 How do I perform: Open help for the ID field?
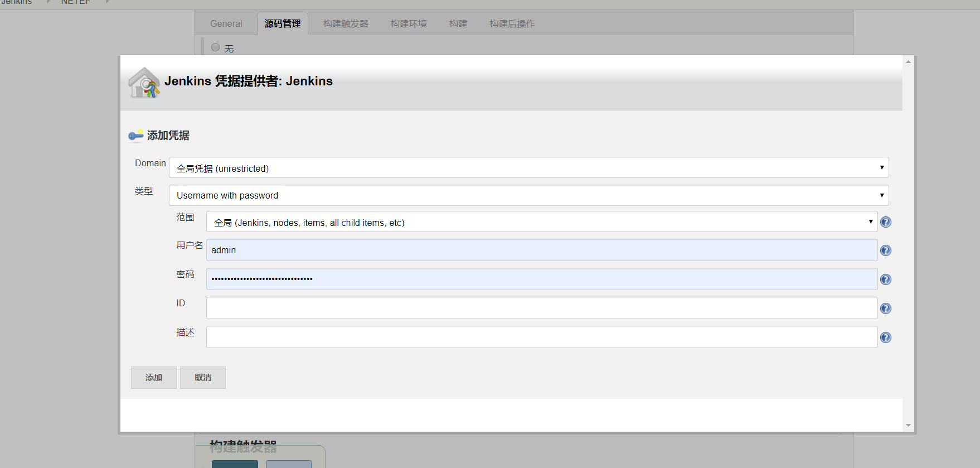tap(886, 308)
